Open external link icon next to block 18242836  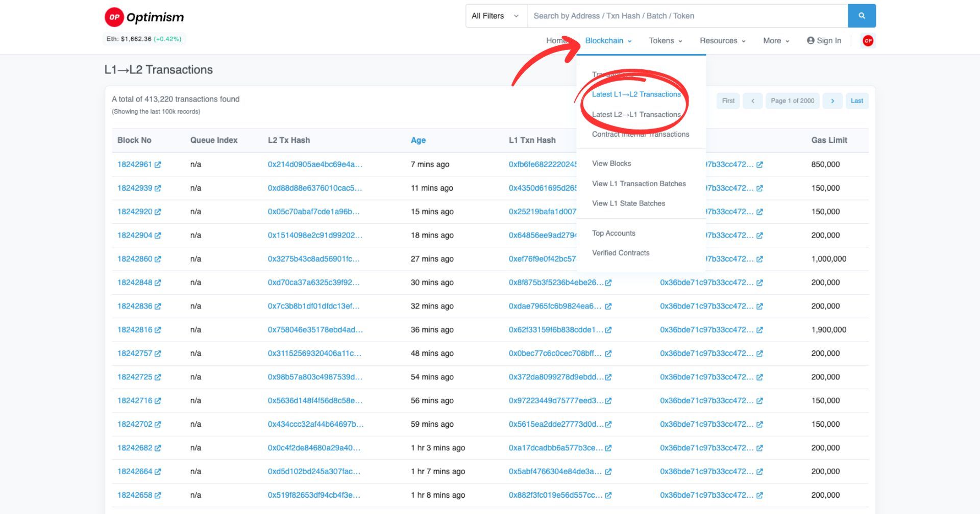click(158, 306)
